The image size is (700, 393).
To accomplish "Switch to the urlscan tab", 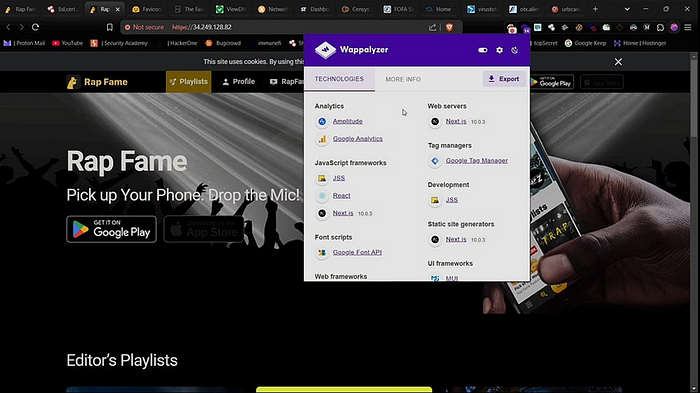I will coord(567,9).
